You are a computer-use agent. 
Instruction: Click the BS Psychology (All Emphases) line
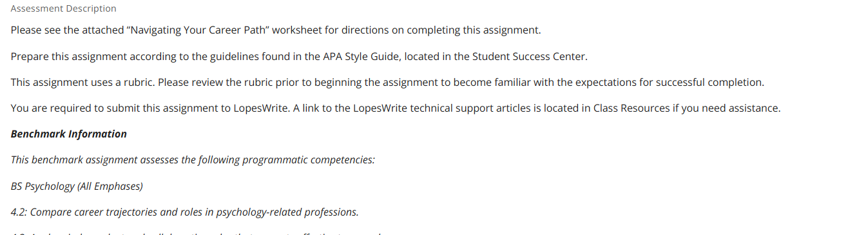[x=77, y=186]
